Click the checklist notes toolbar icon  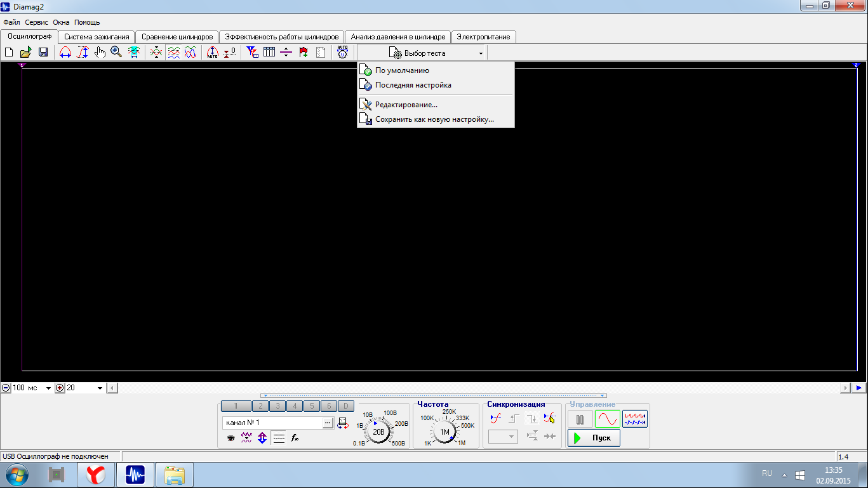(321, 53)
